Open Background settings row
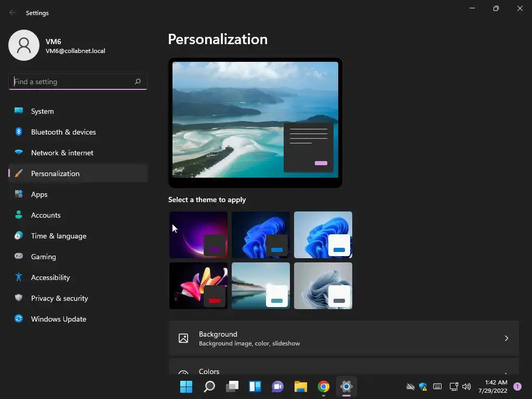 point(344,338)
